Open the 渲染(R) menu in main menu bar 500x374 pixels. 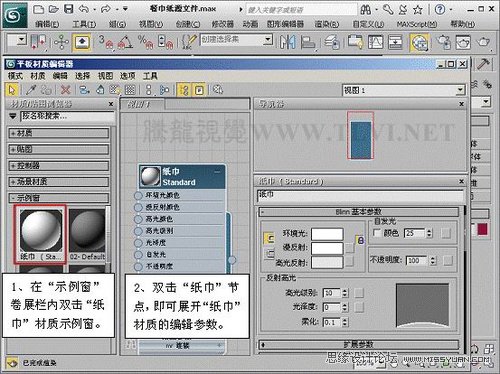click(x=327, y=24)
